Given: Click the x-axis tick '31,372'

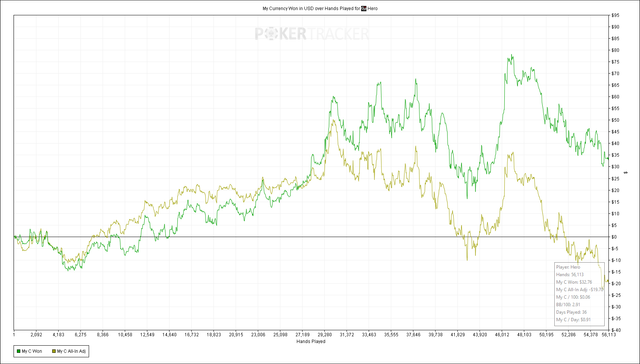Looking at the screenshot, I should pyautogui.click(x=347, y=335).
